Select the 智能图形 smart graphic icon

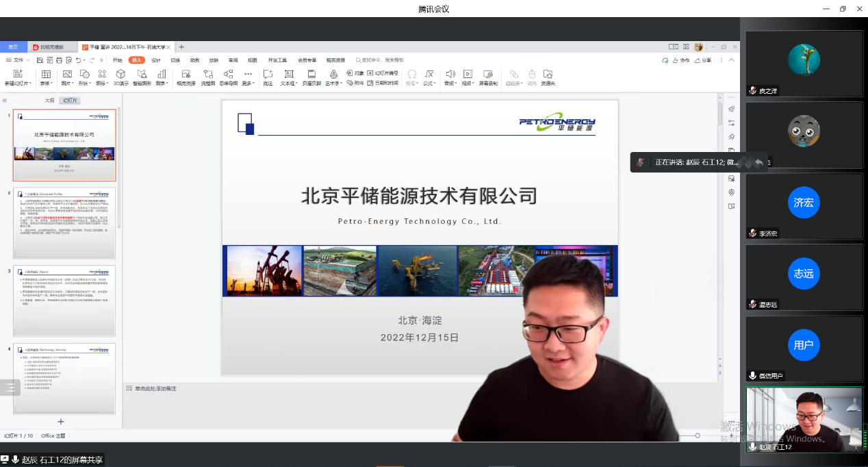pyautogui.click(x=142, y=74)
